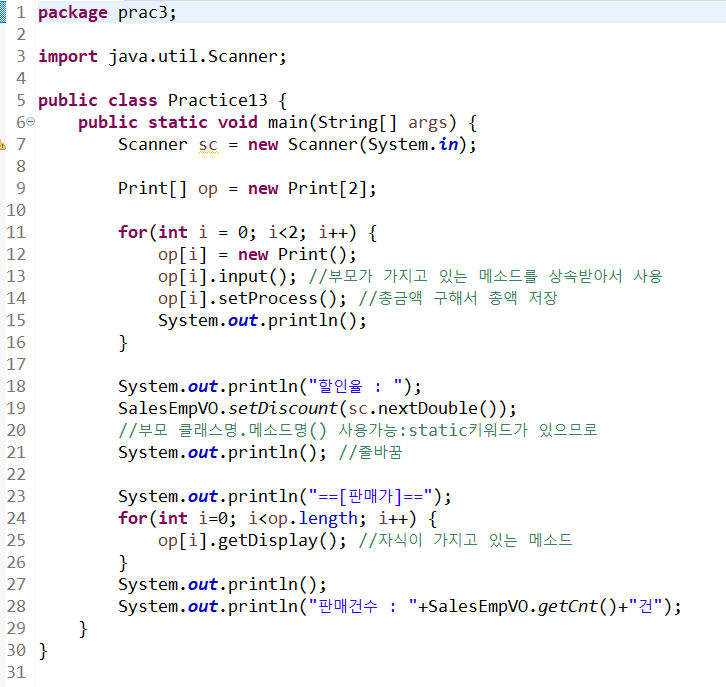Click 'package' keyword on line 1
Screen dimensions: 726x687
(x=73, y=13)
